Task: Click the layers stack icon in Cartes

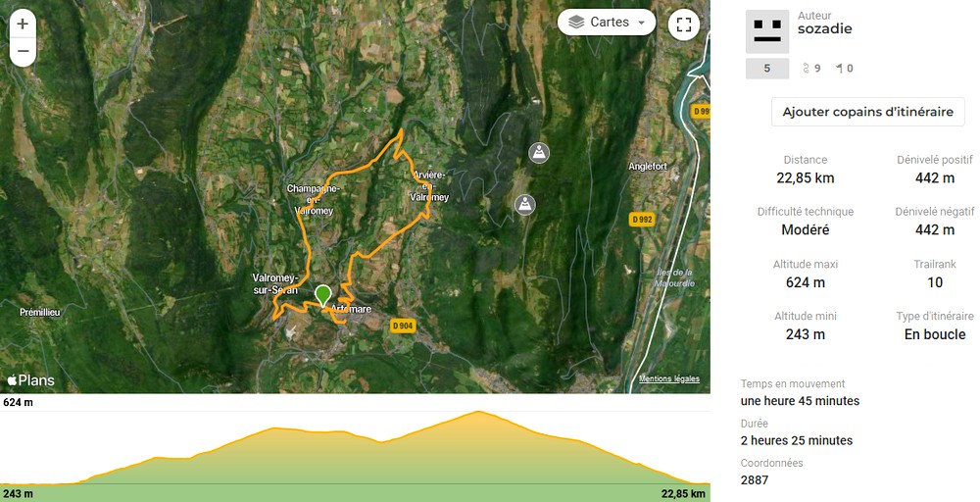Action: 575,23
